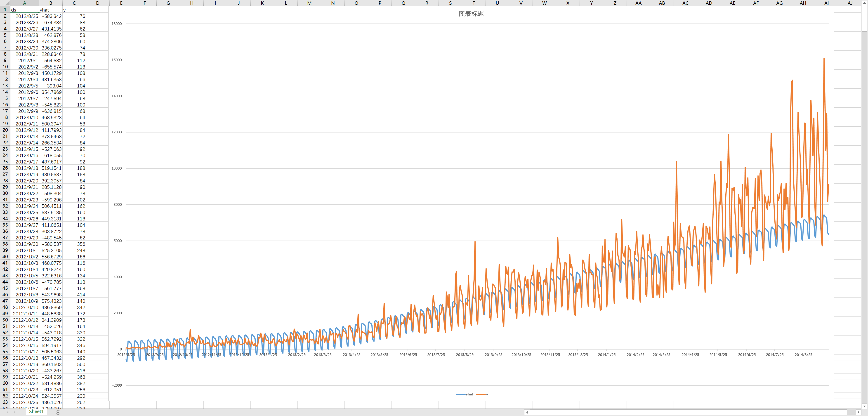Click the date cell 2012/10/8
The image size is (868, 416).
(24, 295)
